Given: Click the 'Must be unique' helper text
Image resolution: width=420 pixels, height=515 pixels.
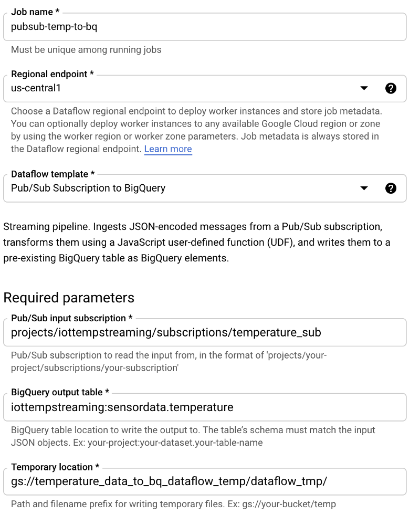Looking at the screenshot, I should (x=86, y=50).
